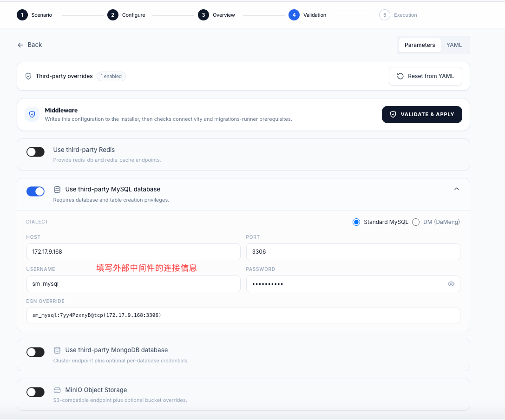505x420 pixels.
Task: Enable the third-party MongoDB database toggle
Action: coord(35,352)
